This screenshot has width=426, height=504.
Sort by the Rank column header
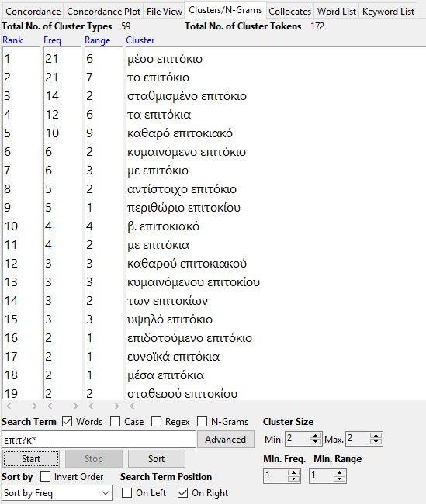point(12,40)
